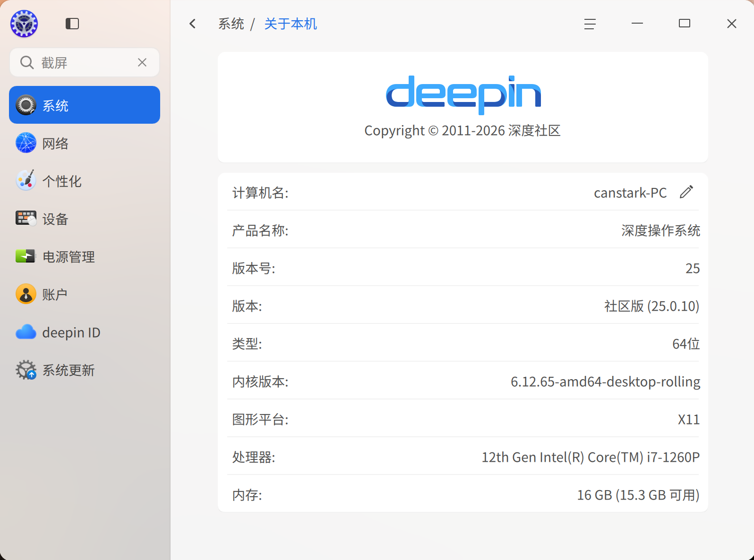Viewport: 754px width, 560px height.
Task: Click the 网络 globe icon
Action: pyautogui.click(x=26, y=143)
